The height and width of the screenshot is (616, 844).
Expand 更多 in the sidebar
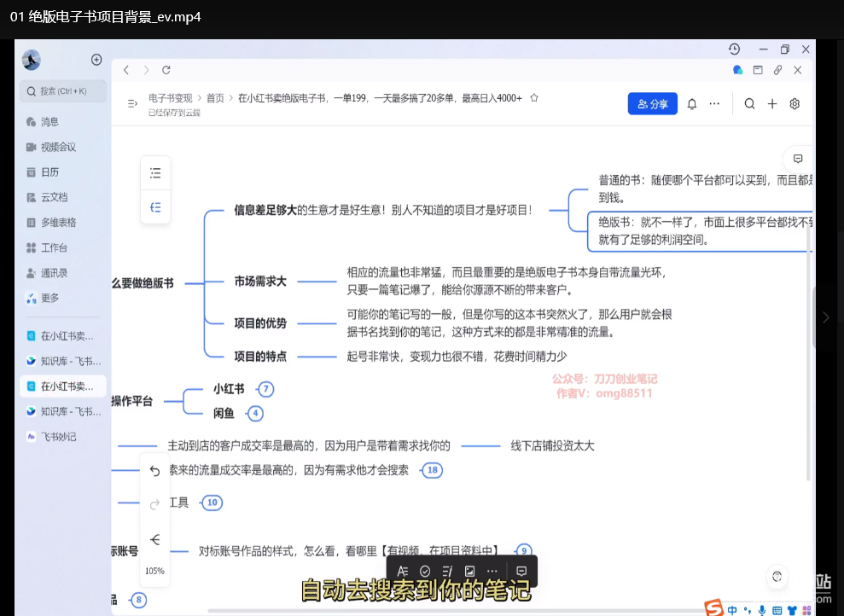click(x=43, y=298)
